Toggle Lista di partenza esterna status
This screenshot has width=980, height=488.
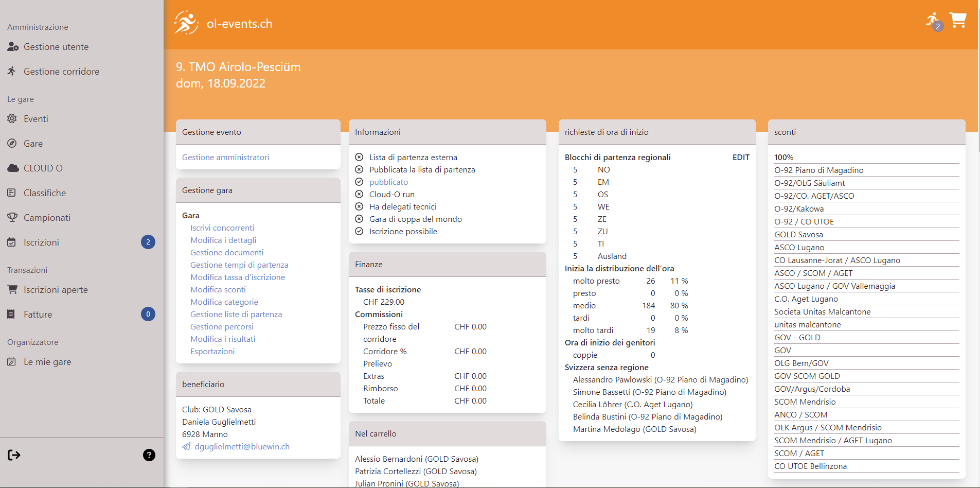(359, 157)
